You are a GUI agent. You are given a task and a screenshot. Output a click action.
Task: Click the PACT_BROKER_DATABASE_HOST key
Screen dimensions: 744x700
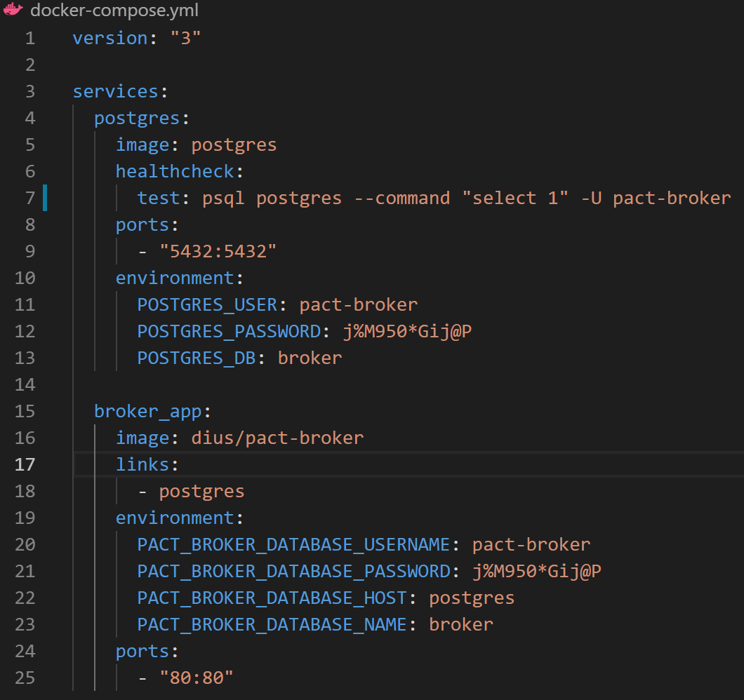coord(272,598)
